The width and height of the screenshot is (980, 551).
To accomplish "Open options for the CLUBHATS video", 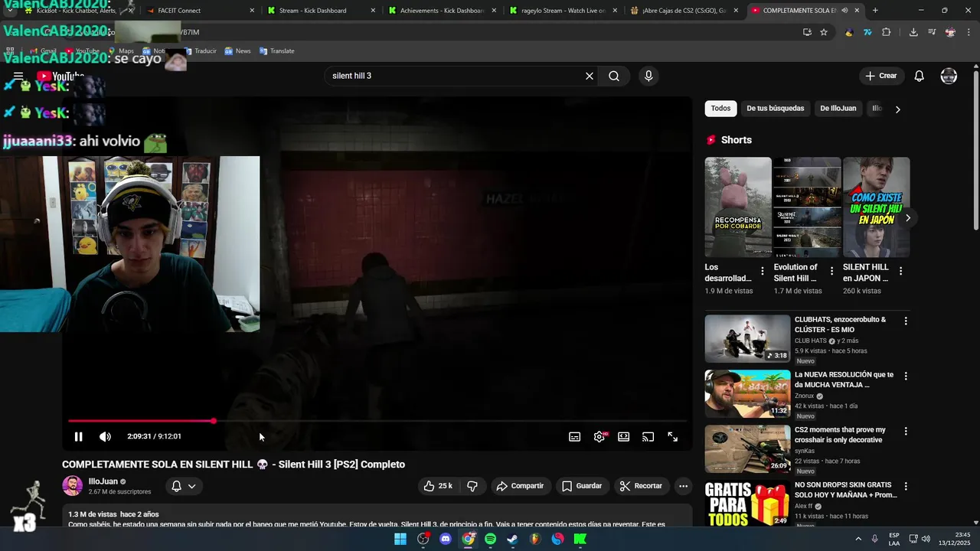I will [906, 321].
